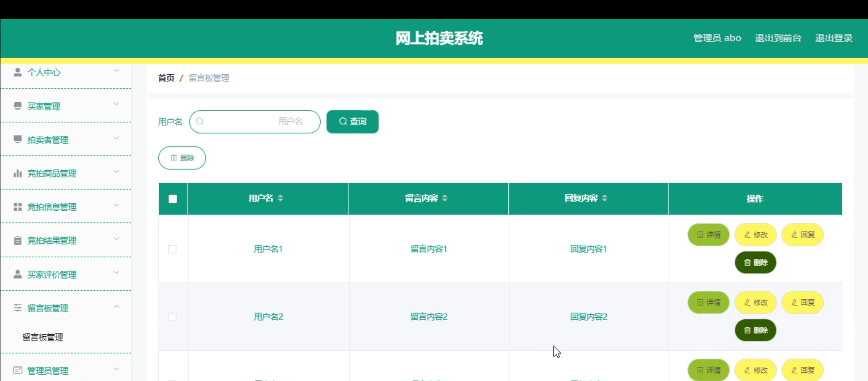
Task: Click the 留言板管理 breadcrumb text
Action: tap(209, 78)
